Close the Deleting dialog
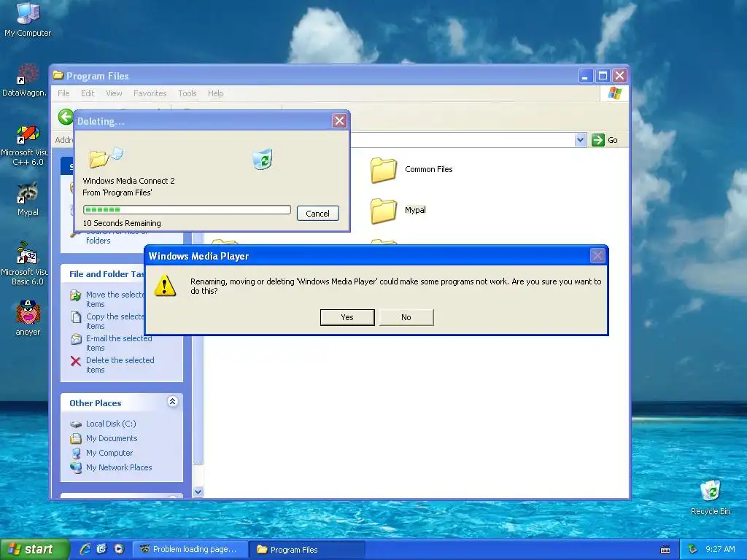Viewport: 747px width, 560px height. pyautogui.click(x=339, y=121)
